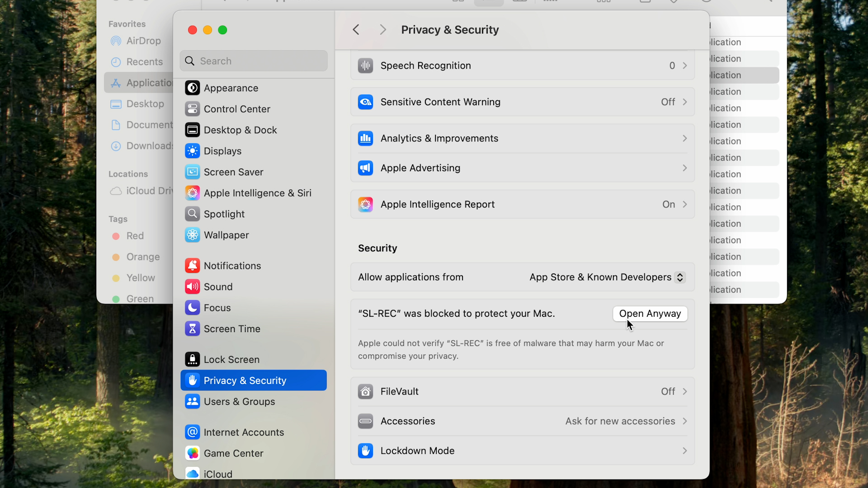Click the Apple Intelligence Report icon
The image size is (868, 488).
point(365,204)
